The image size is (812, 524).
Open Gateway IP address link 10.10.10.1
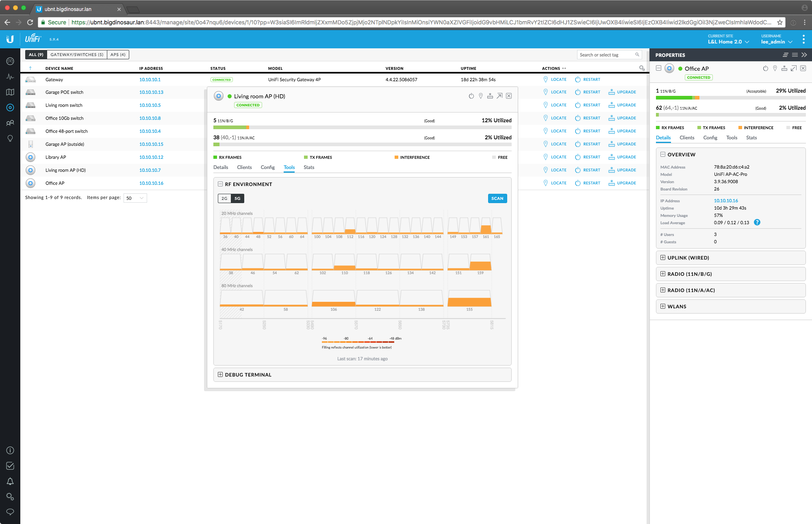tap(150, 80)
